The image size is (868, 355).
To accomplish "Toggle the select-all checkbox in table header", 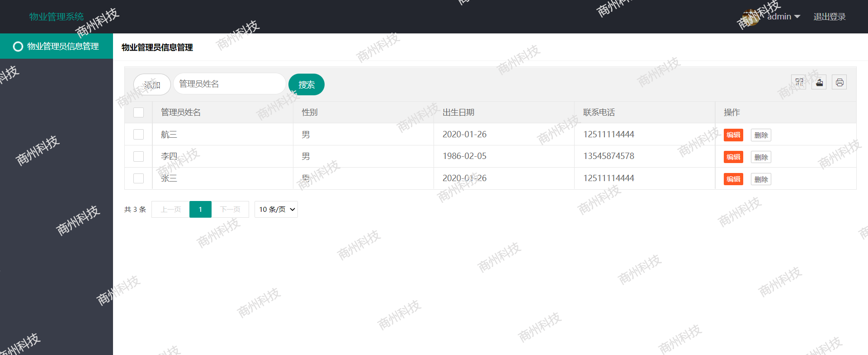I will pos(139,112).
